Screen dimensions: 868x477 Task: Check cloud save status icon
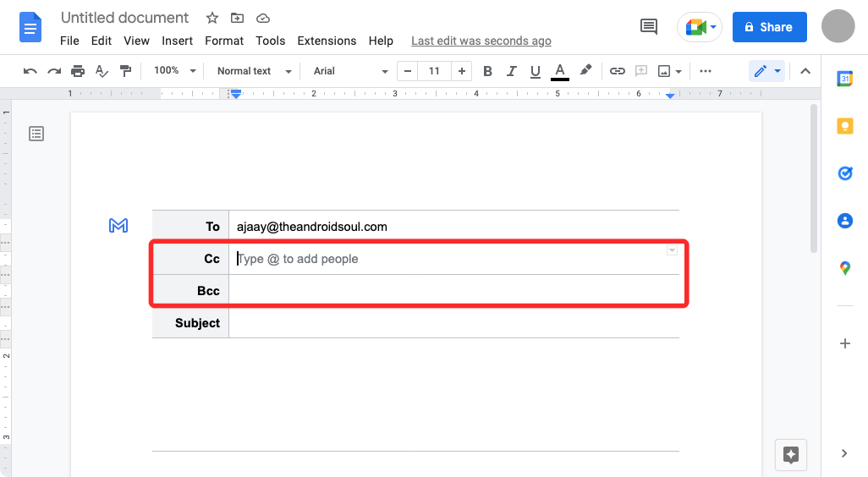pyautogui.click(x=263, y=19)
